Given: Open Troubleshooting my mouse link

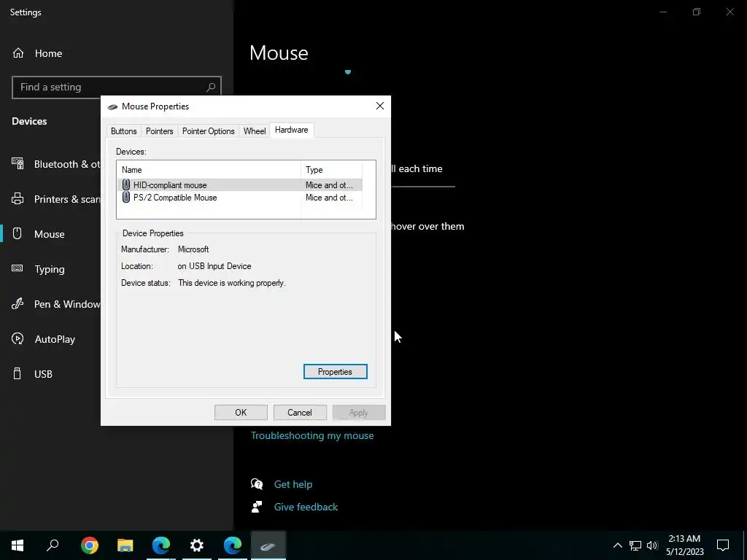Looking at the screenshot, I should point(312,436).
